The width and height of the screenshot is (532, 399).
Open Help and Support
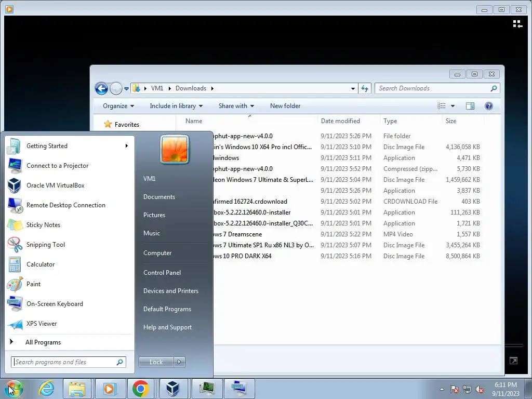pyautogui.click(x=167, y=327)
